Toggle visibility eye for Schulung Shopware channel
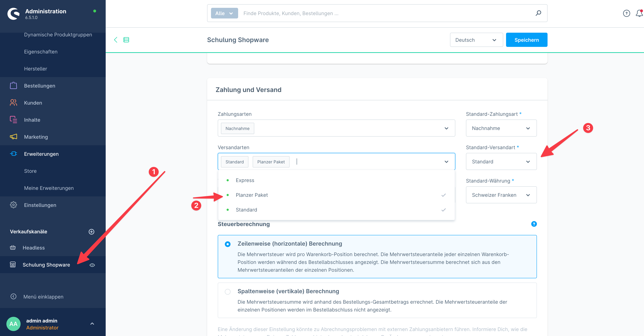 click(x=92, y=265)
